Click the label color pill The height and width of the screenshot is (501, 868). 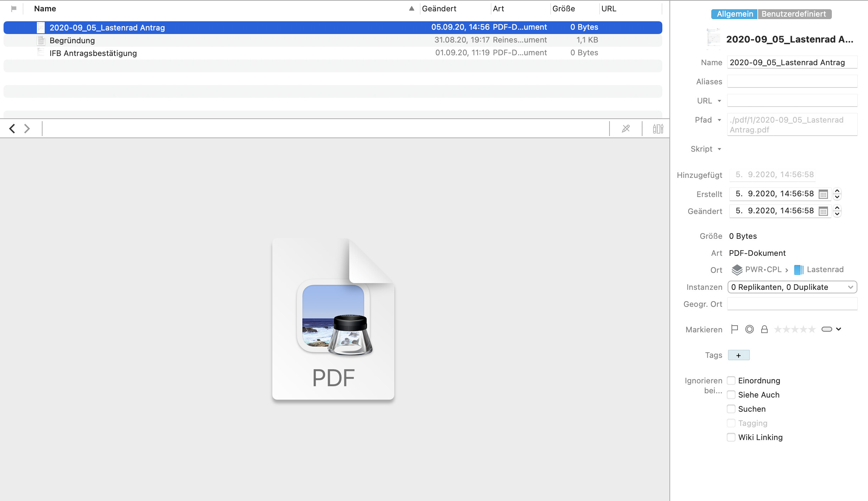[827, 329]
